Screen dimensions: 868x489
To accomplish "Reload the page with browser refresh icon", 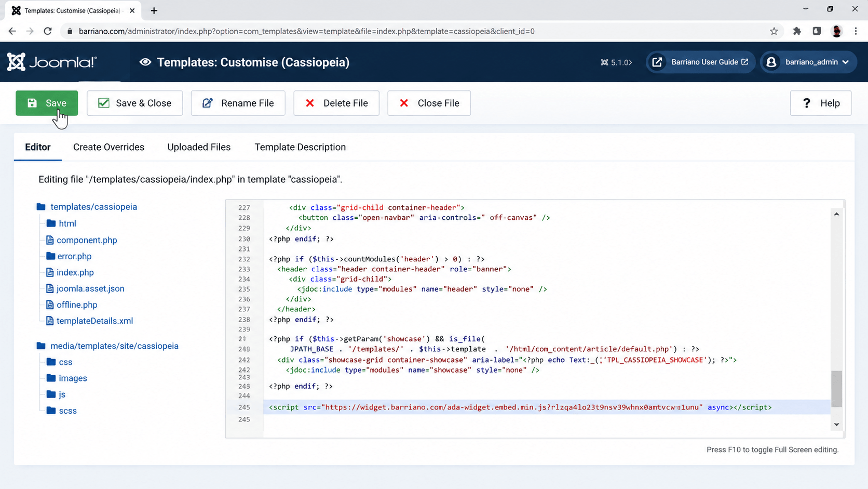I will click(48, 31).
